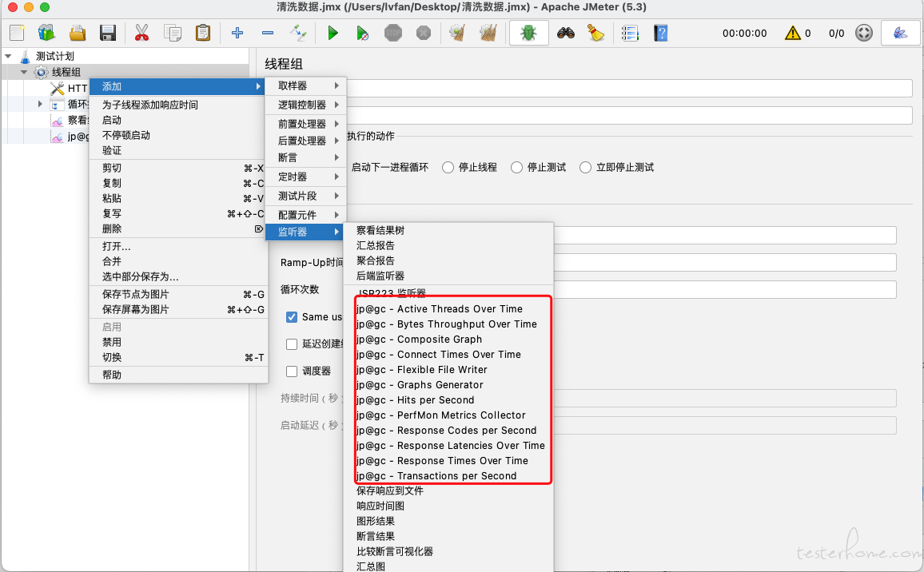
Task: Open the 取样器 submenu
Action: pyautogui.click(x=306, y=86)
